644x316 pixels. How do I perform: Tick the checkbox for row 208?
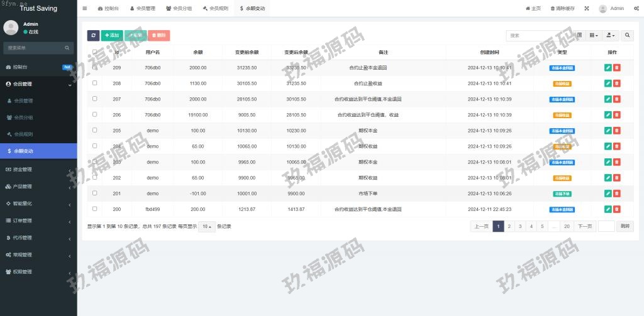point(95,83)
